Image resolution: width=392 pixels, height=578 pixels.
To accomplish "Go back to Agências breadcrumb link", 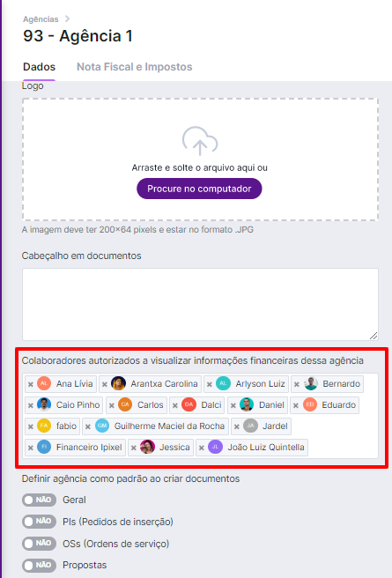I will click(41, 19).
